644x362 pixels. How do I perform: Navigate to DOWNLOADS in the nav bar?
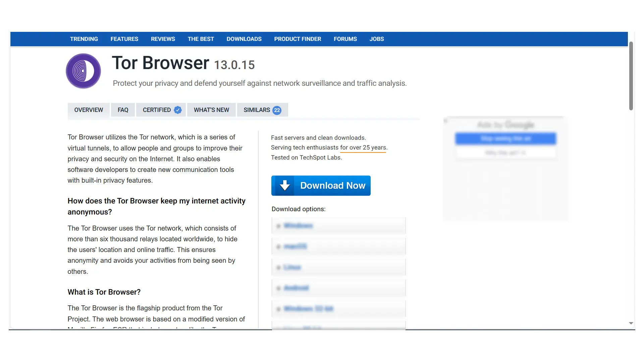(x=244, y=39)
